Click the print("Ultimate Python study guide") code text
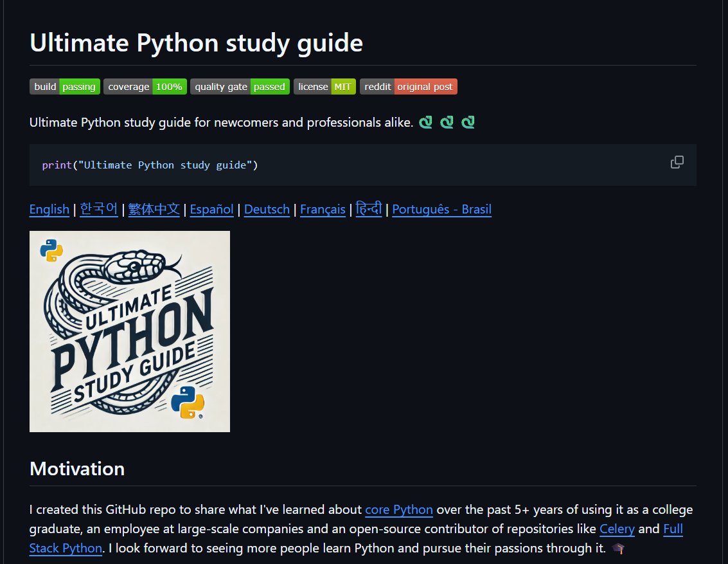Viewport: 728px width, 564px height. point(150,165)
